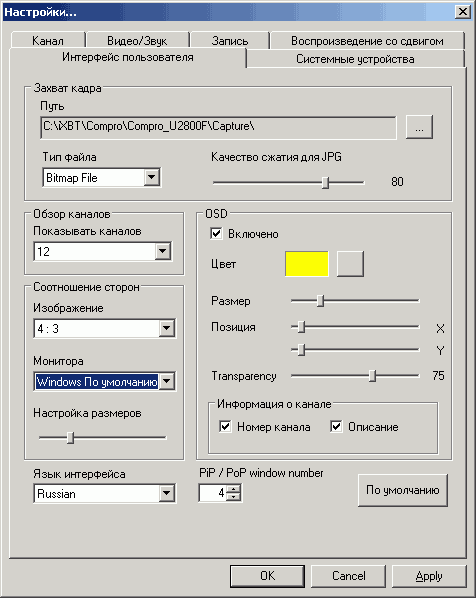Decrease PiP / PoP window number with down arrow
Image resolution: width=476 pixels, height=598 pixels.
233,497
